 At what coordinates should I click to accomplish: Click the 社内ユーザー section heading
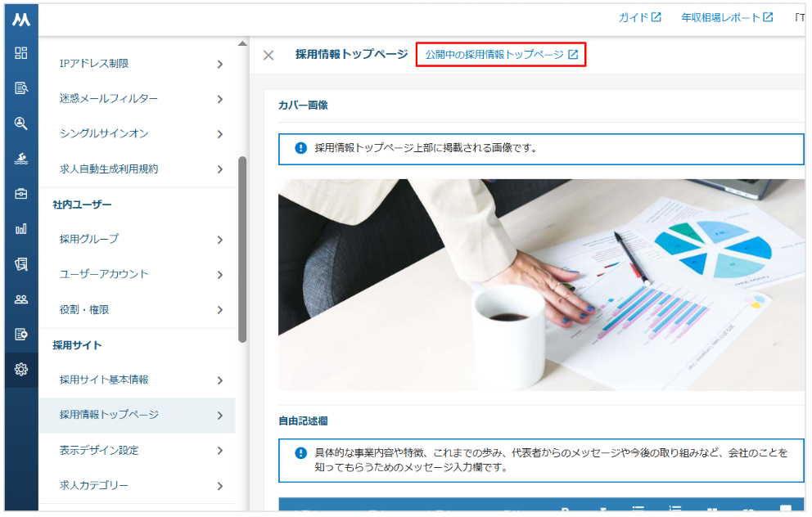[83, 205]
